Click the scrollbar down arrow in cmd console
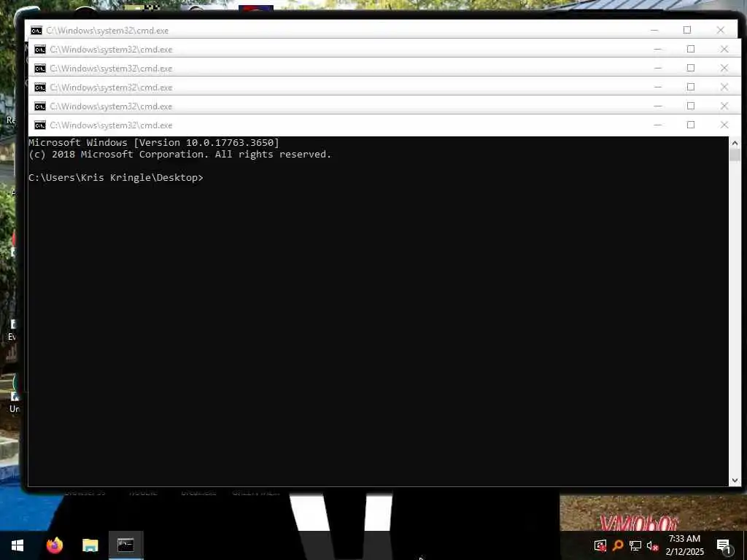This screenshot has width=747, height=560. (x=735, y=481)
